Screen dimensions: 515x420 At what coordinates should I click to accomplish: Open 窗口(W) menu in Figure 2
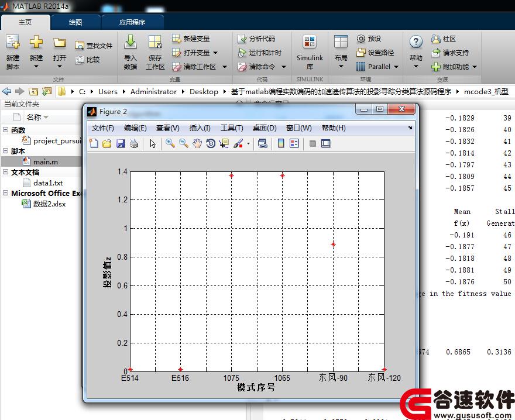click(298, 128)
